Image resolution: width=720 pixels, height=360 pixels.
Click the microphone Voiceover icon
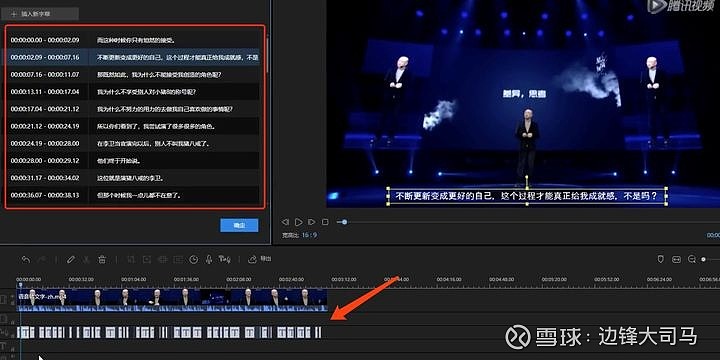(x=208, y=259)
